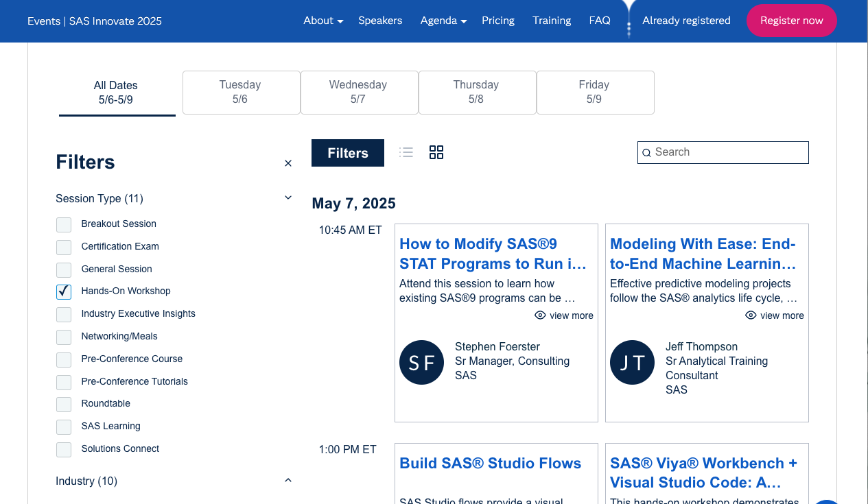The width and height of the screenshot is (868, 504).
Task: Close the Filters panel with X
Action: click(x=288, y=163)
